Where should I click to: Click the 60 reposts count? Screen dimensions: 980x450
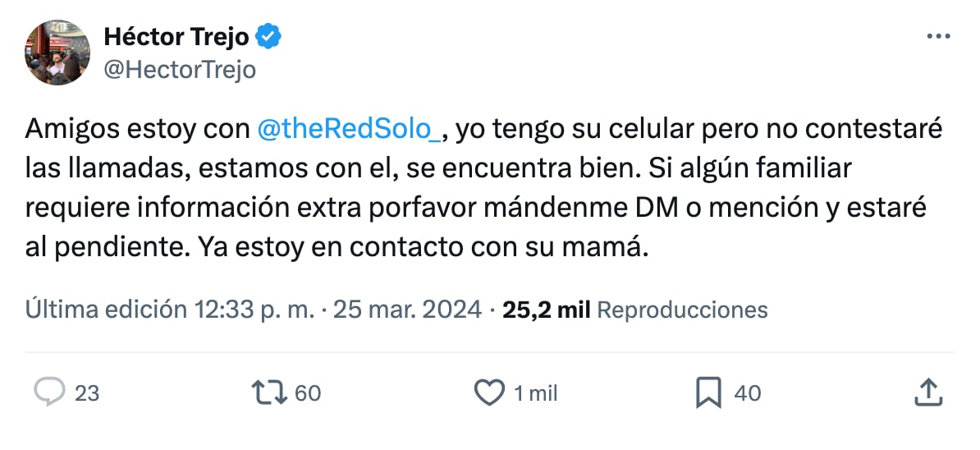click(308, 394)
